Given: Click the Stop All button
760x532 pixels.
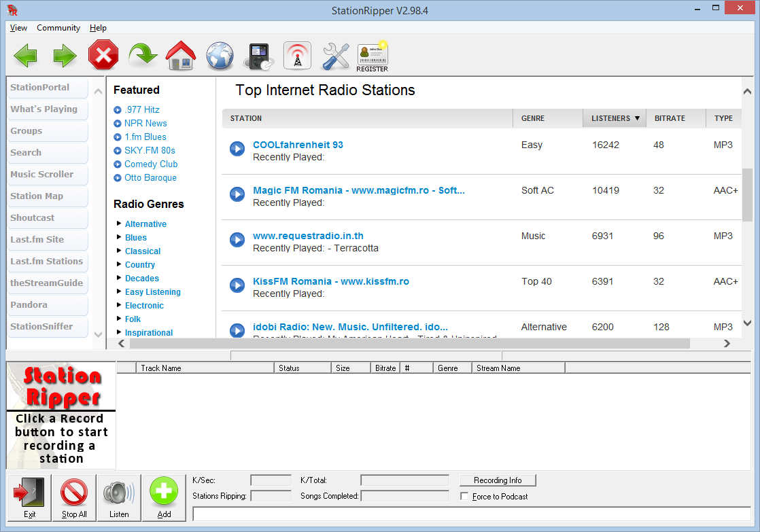Looking at the screenshot, I should (x=74, y=497).
